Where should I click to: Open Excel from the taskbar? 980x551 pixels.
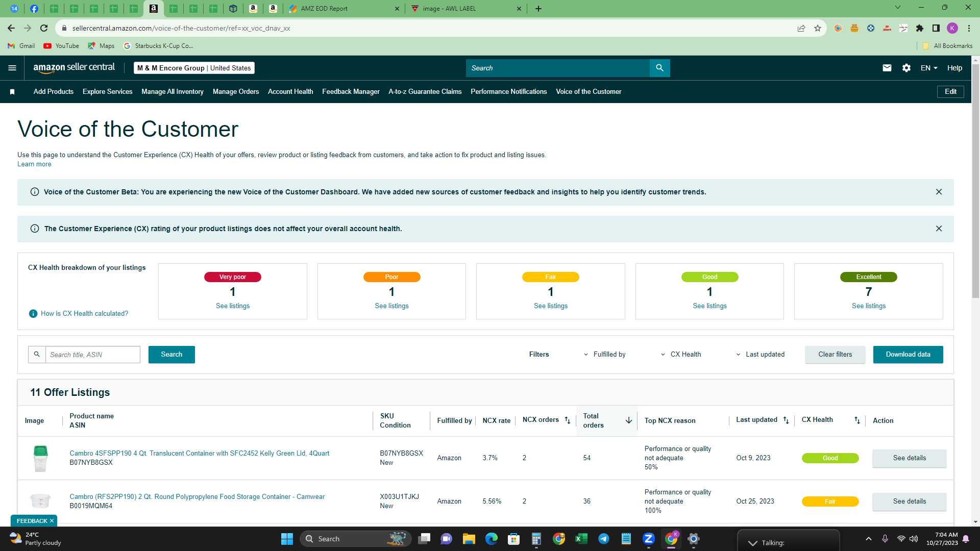coord(581,539)
